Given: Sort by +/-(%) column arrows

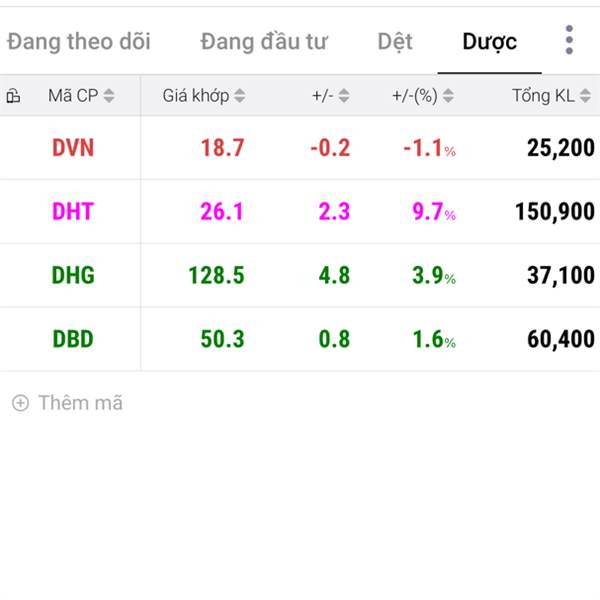Looking at the screenshot, I should pyautogui.click(x=448, y=96).
